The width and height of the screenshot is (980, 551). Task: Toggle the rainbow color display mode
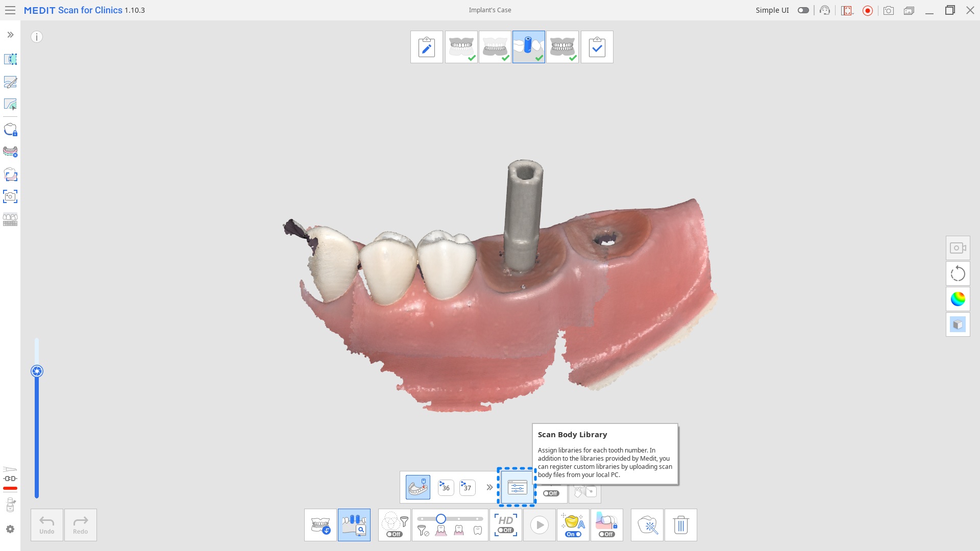click(958, 299)
